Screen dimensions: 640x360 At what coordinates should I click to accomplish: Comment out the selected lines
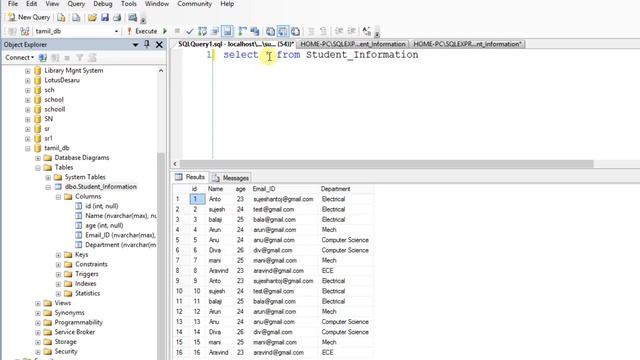pyautogui.click(x=311, y=31)
